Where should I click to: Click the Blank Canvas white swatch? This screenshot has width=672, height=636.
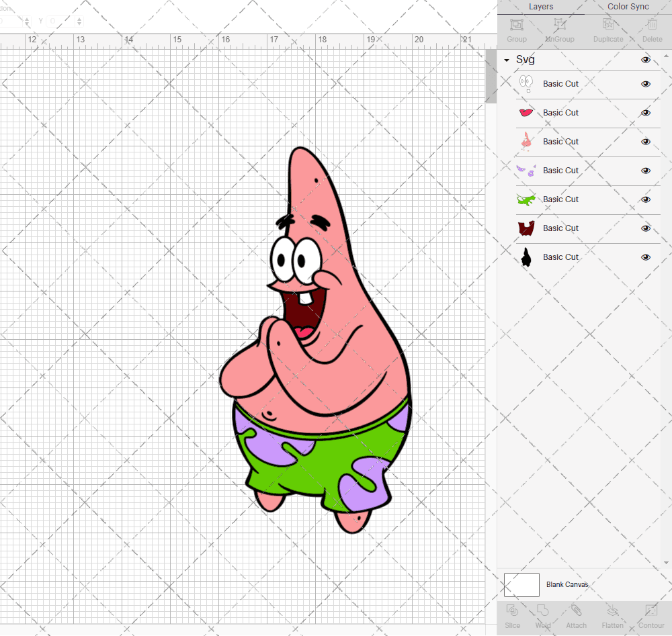tap(521, 584)
